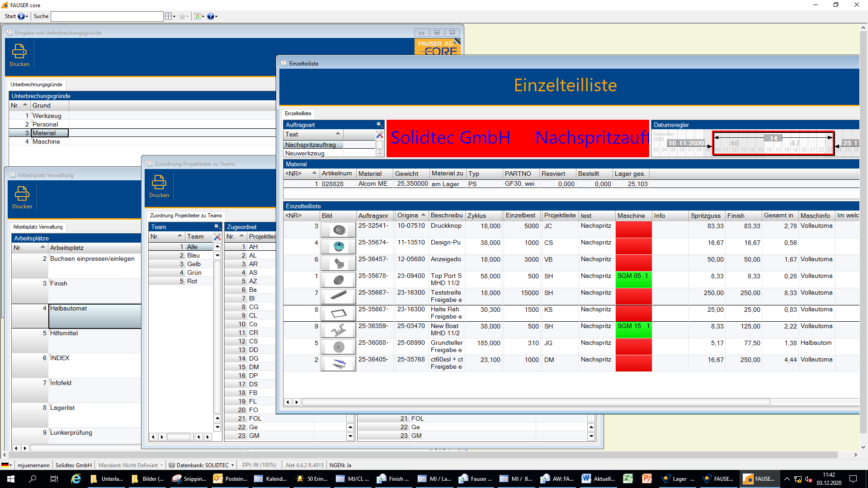Open Anzeigedo part thumbnail image
Screen dimensions: 868x488
[x=339, y=263]
